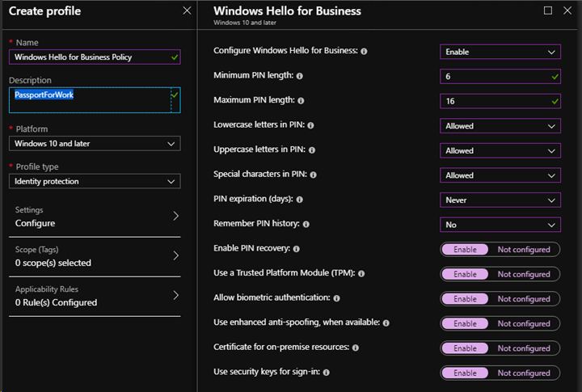The height and width of the screenshot is (392, 582).
Task: Enable Use security keys for sign-in
Action: click(465, 373)
